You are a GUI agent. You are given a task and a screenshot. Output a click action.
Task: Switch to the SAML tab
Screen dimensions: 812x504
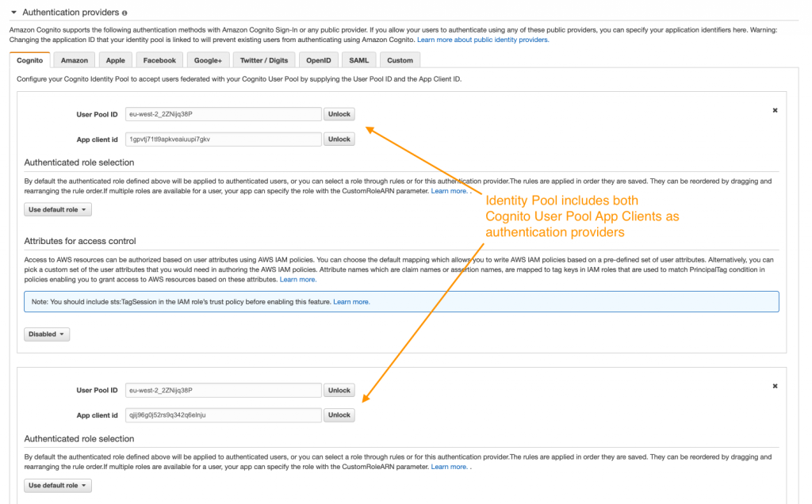click(359, 60)
